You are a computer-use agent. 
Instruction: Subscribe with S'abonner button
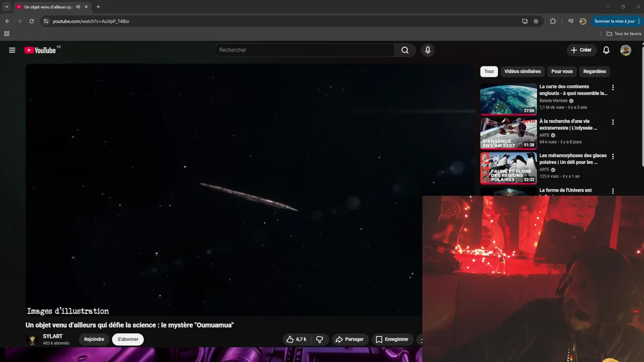[x=128, y=339]
